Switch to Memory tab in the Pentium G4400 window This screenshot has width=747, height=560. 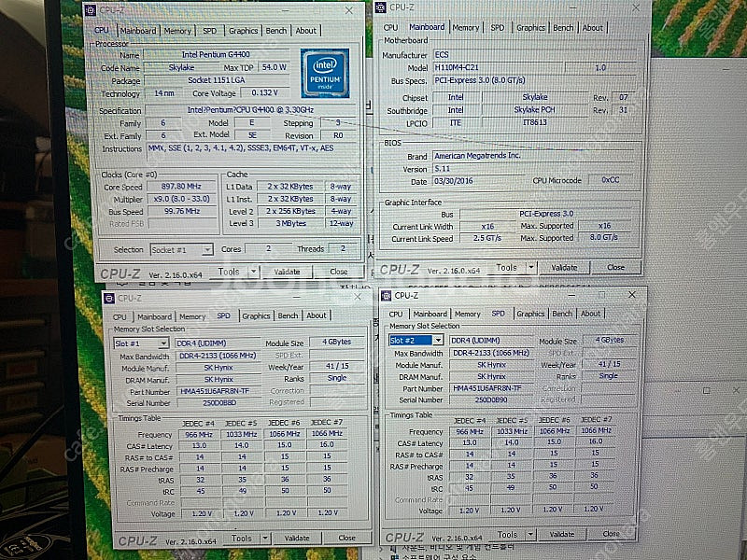coord(177,31)
